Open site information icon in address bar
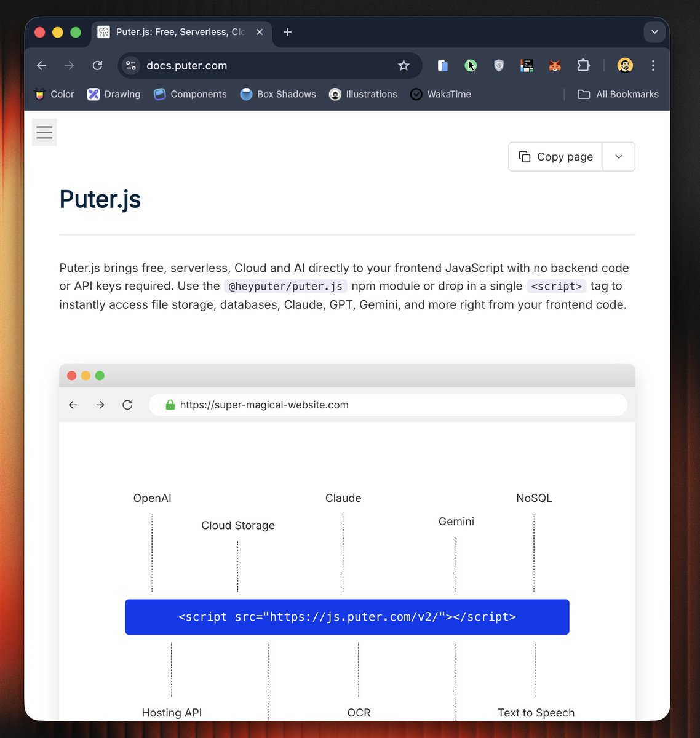This screenshot has height=738, width=700. (130, 65)
